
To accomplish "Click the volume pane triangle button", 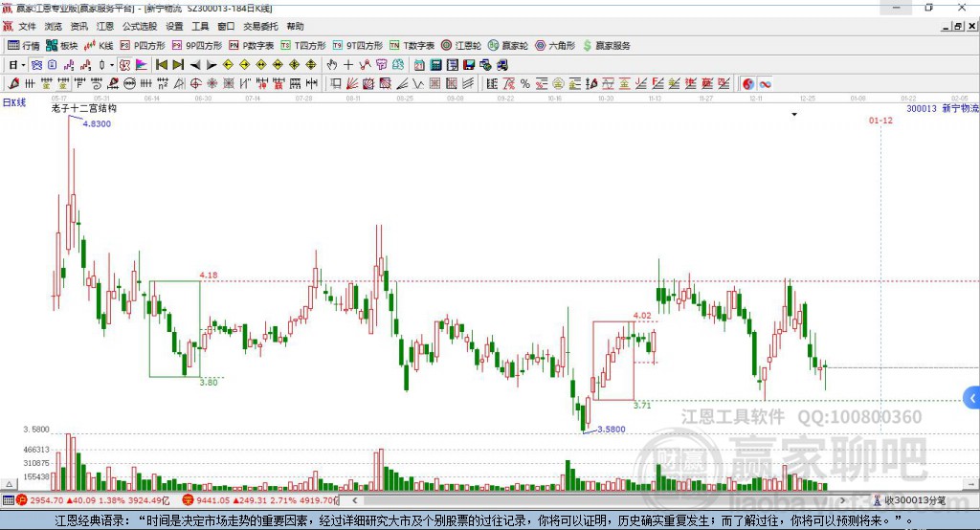I will (x=9, y=484).
